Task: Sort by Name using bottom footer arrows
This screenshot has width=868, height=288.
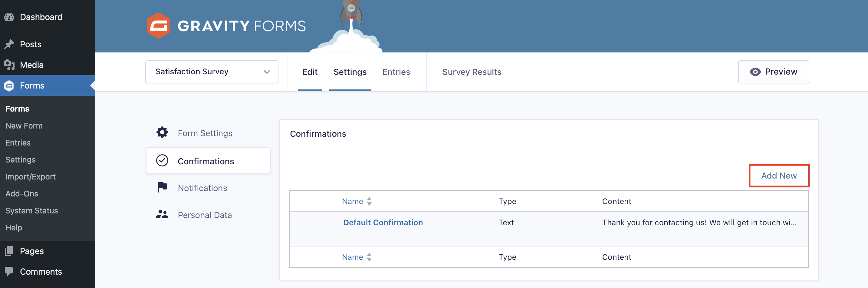Action: (x=369, y=257)
